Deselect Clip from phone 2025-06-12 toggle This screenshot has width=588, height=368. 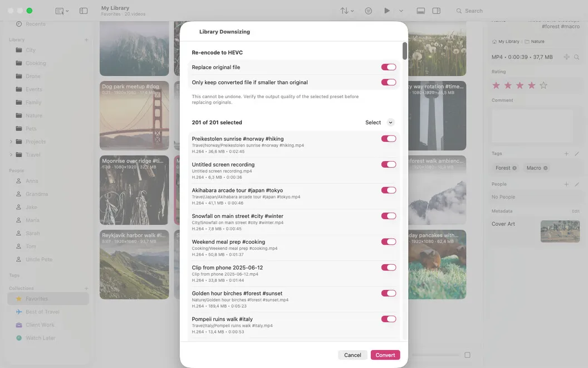pyautogui.click(x=389, y=268)
